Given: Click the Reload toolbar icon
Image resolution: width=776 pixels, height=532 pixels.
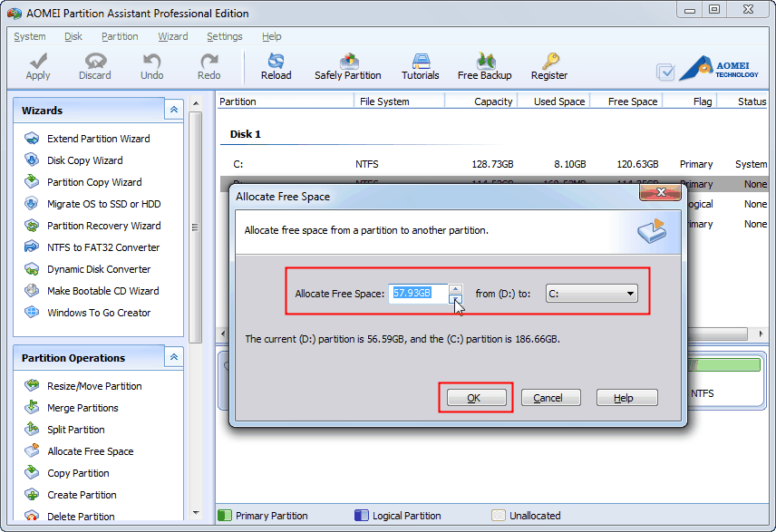Looking at the screenshot, I should coord(276,62).
